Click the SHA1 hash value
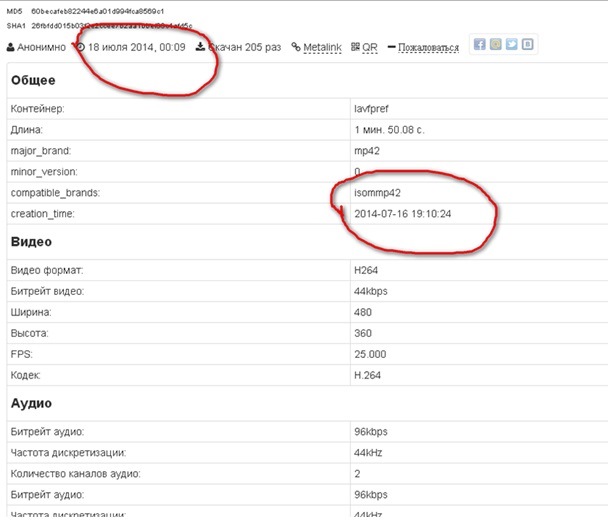 [110, 25]
